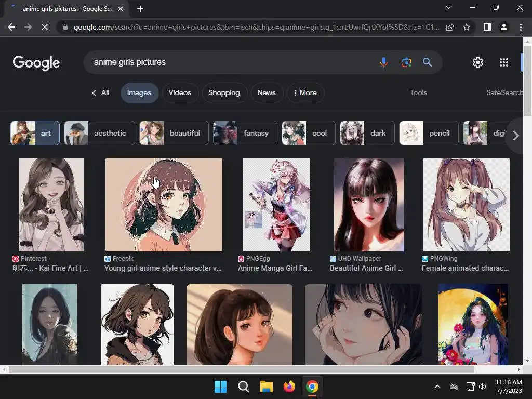Open the Windows Start menu

(x=220, y=387)
